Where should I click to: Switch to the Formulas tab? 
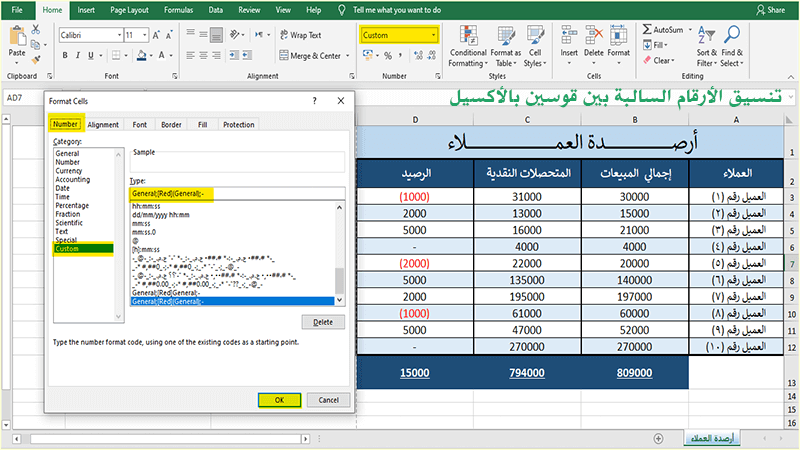click(x=179, y=10)
